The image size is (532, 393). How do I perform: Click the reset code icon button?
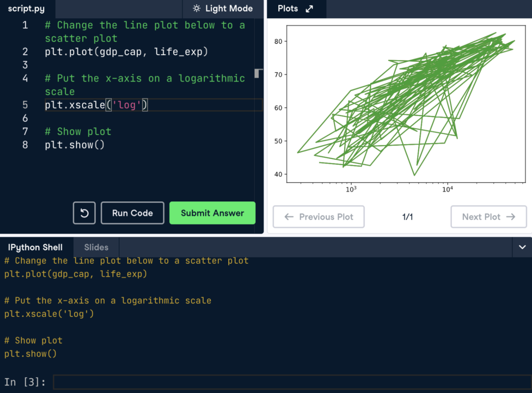click(x=84, y=213)
